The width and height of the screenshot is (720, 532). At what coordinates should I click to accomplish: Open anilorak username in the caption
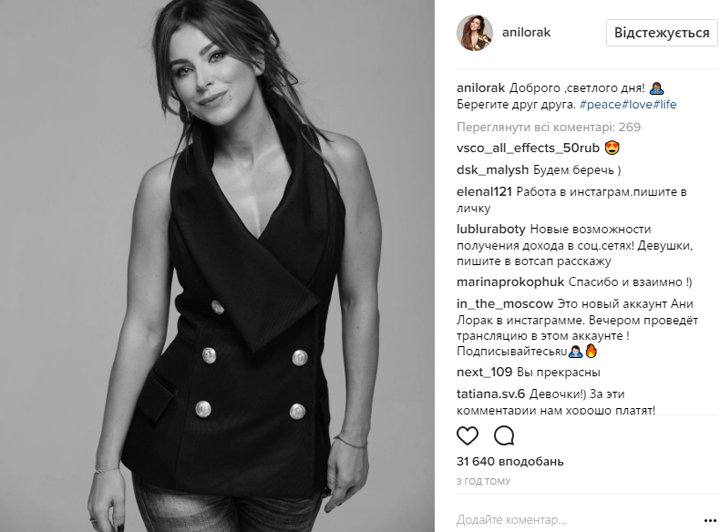pyautogui.click(x=481, y=88)
